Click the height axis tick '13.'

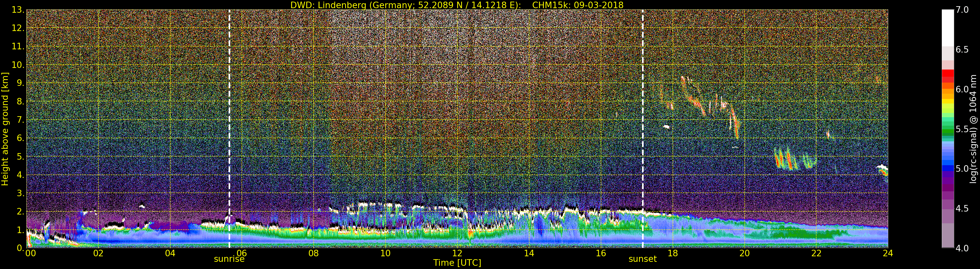(x=18, y=10)
